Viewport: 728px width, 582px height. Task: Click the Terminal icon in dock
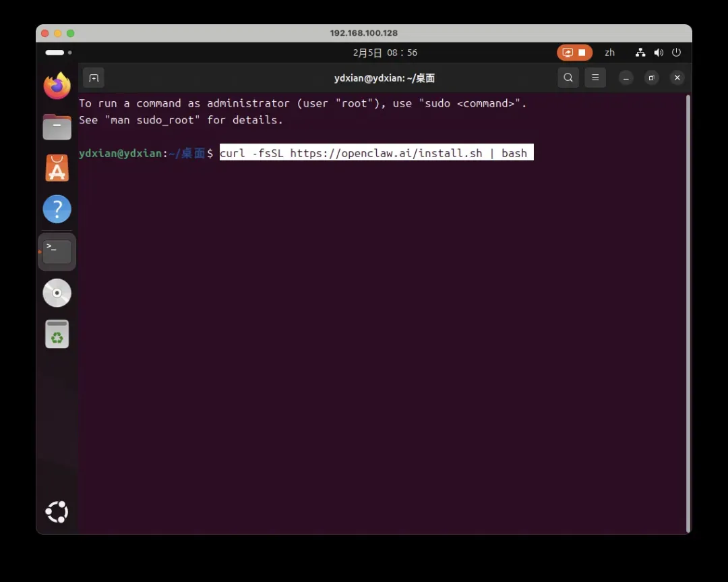point(57,252)
